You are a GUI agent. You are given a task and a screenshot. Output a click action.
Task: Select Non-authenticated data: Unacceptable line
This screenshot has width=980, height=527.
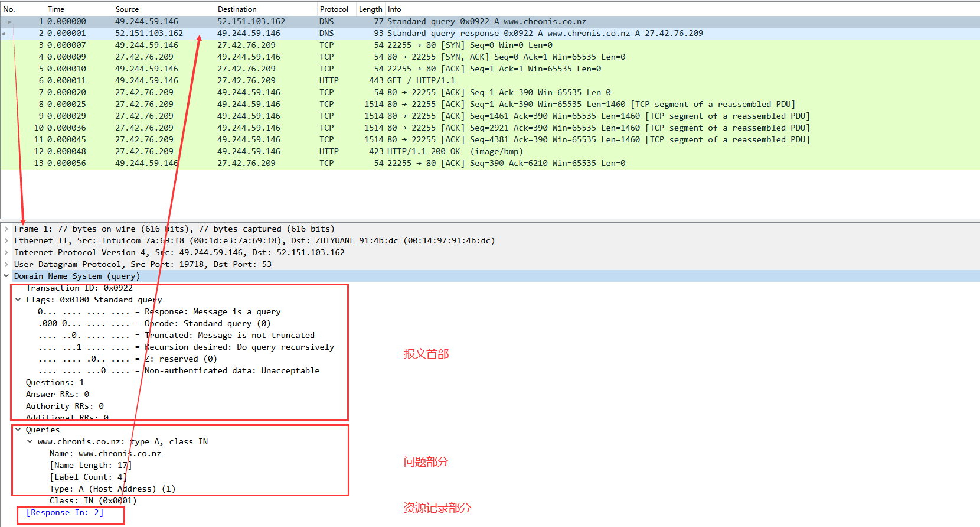179,370
